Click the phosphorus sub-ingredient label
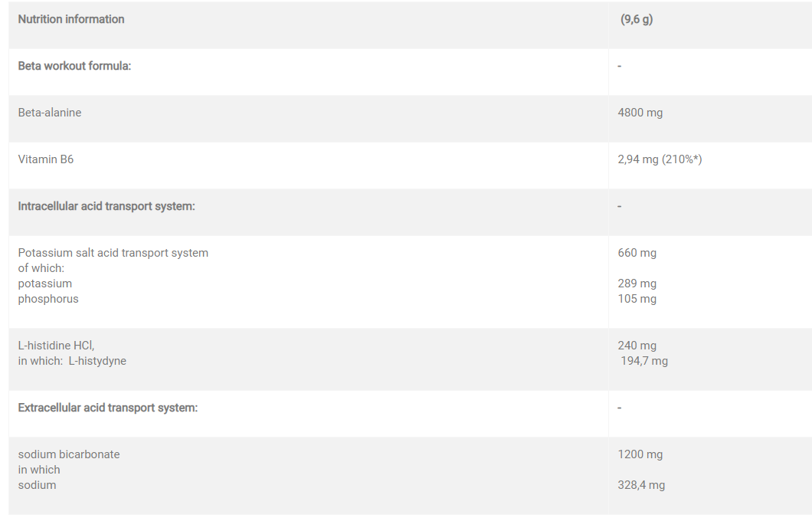The width and height of the screenshot is (812, 518). pos(48,299)
